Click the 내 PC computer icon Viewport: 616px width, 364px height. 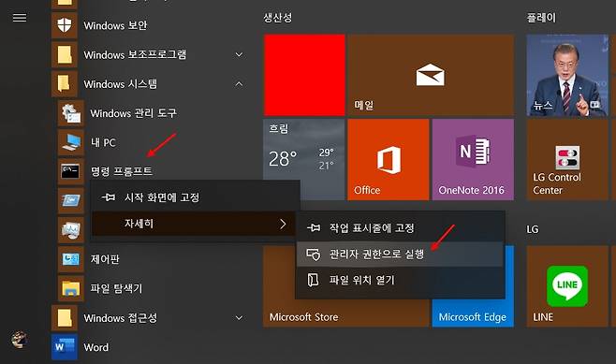coord(71,142)
